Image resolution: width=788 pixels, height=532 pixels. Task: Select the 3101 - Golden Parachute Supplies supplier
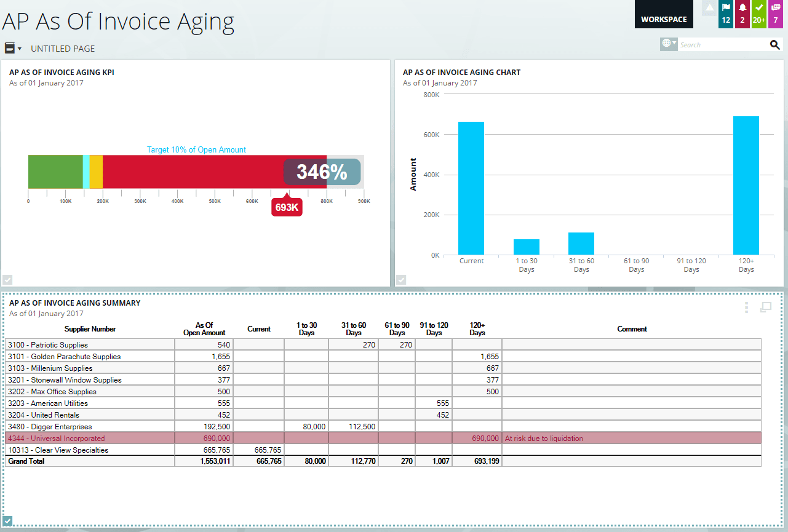pos(64,357)
